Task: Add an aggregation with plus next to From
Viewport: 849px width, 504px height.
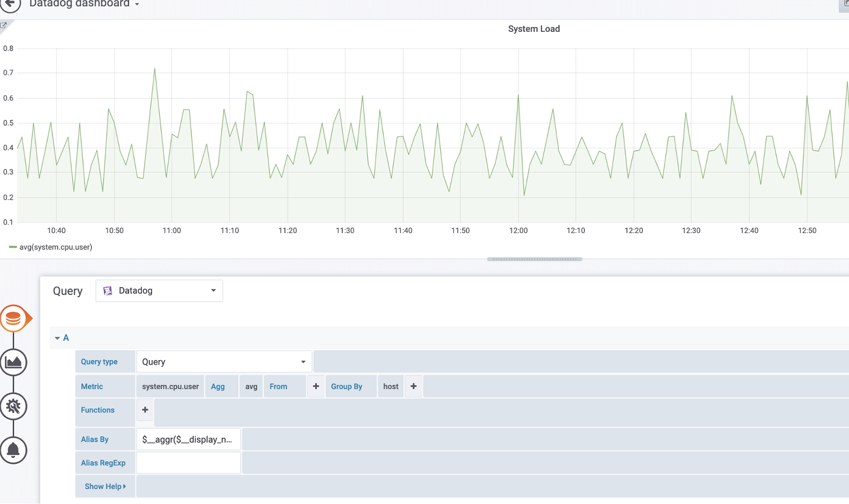Action: 316,386
